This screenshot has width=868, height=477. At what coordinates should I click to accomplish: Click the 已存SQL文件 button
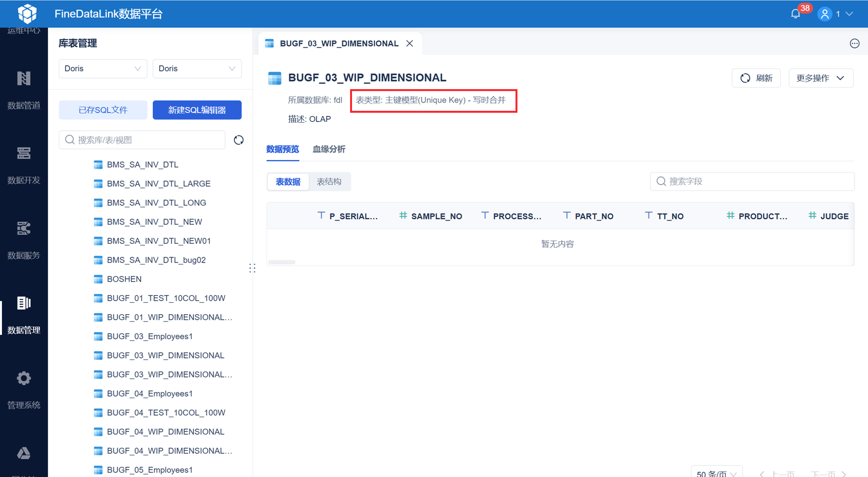(x=103, y=110)
